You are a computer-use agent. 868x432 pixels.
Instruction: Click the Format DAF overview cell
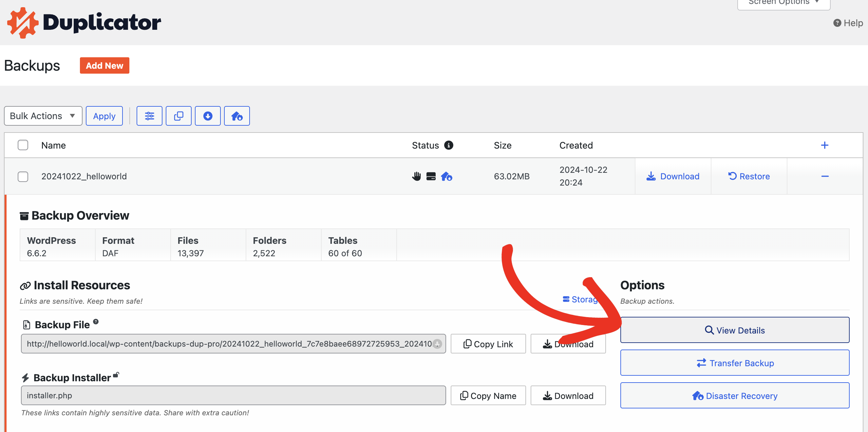click(x=133, y=245)
